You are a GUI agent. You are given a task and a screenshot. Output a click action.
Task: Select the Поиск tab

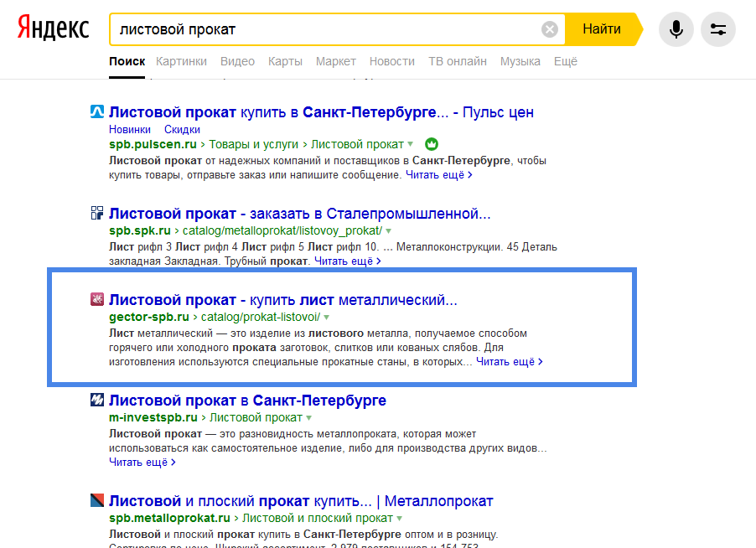click(127, 61)
